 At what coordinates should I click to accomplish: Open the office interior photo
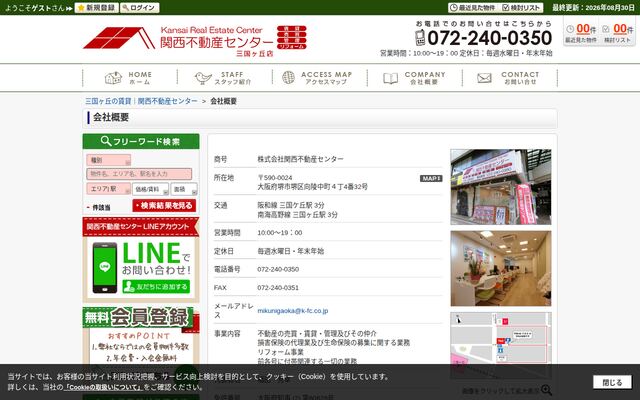[501, 268]
